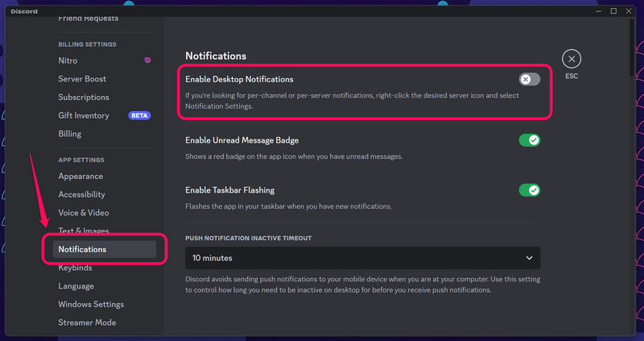The height and width of the screenshot is (341, 644).
Task: Turn off Enable Taskbar Flashing toggle
Action: (529, 190)
